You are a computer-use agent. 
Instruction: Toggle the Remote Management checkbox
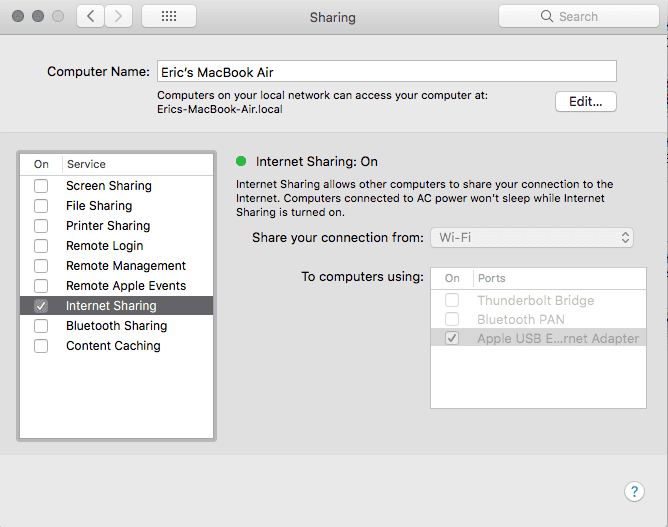(x=41, y=266)
